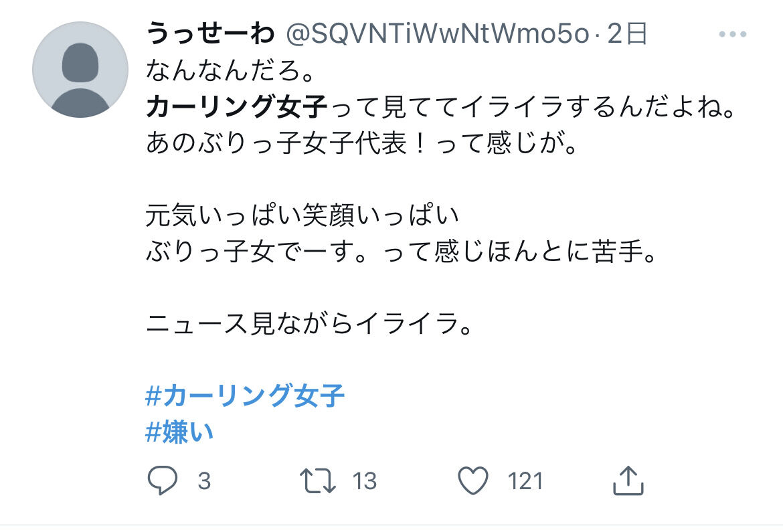Open the #カーリング女子 hashtag

pos(245,395)
